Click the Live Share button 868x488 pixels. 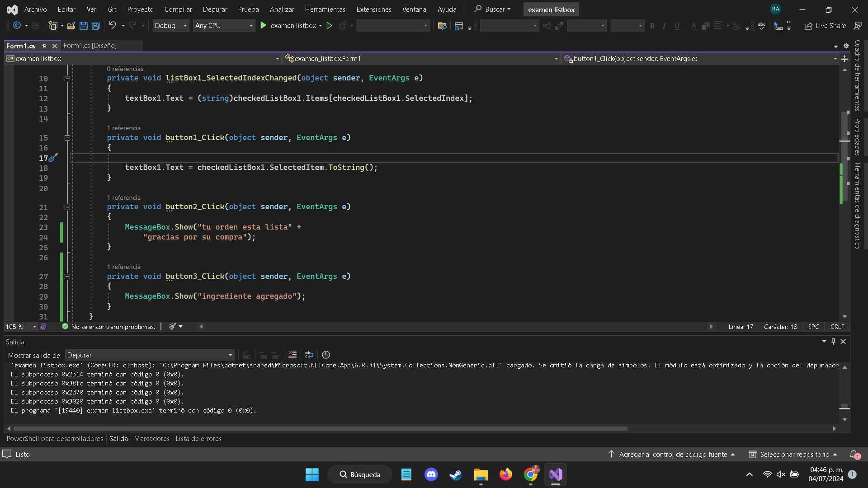pyautogui.click(x=826, y=26)
